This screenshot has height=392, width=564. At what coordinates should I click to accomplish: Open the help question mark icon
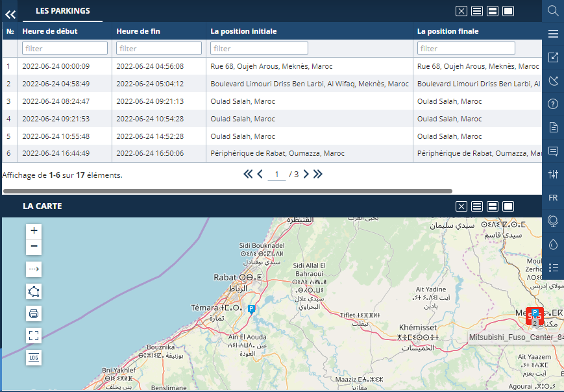pyautogui.click(x=553, y=104)
